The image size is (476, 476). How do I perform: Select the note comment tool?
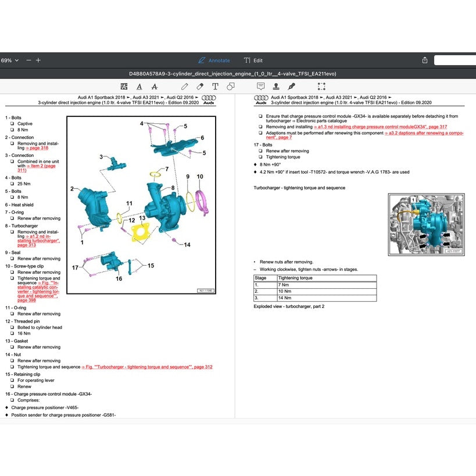261,87
